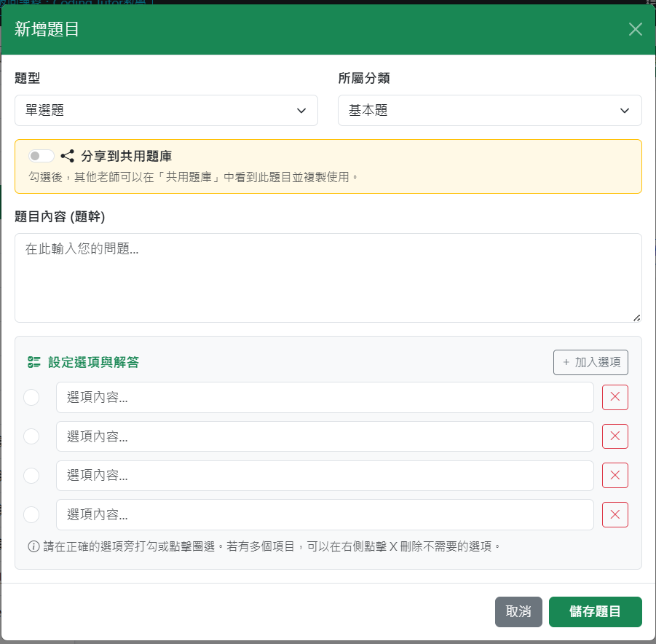
Task: Select the second option's radio button
Action: pos(31,436)
